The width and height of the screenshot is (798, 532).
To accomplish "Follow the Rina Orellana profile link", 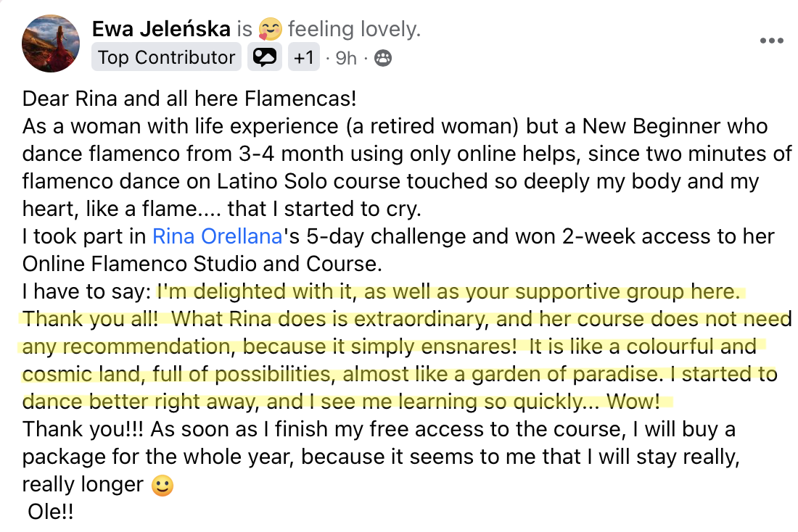I will 218,236.
